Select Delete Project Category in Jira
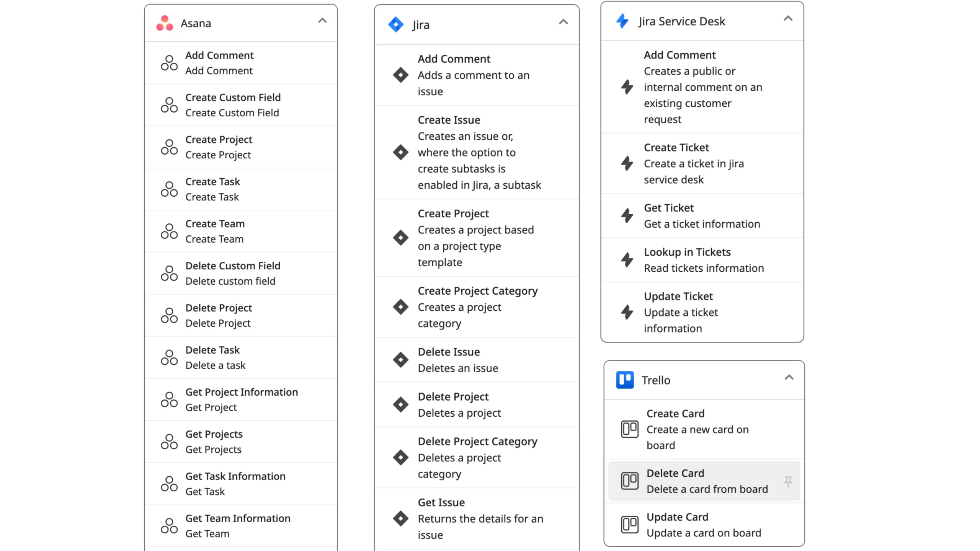The image size is (980, 551). [x=477, y=458]
